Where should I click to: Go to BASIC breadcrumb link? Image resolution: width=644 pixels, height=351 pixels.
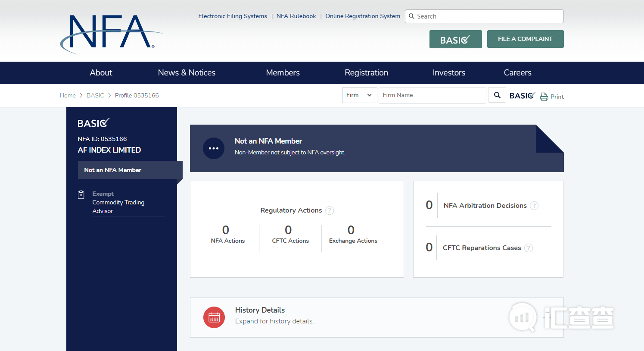click(x=95, y=95)
